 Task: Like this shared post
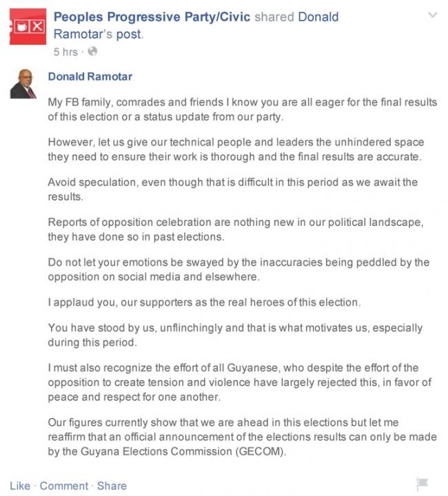click(20, 486)
